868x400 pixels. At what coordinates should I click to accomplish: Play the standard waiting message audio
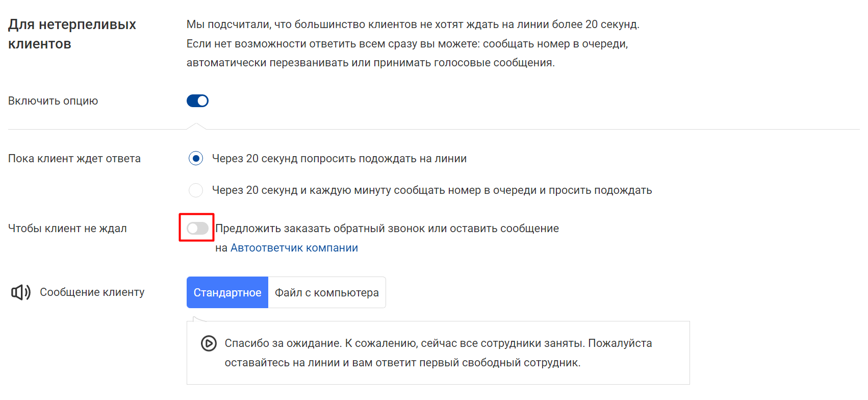[x=209, y=343]
